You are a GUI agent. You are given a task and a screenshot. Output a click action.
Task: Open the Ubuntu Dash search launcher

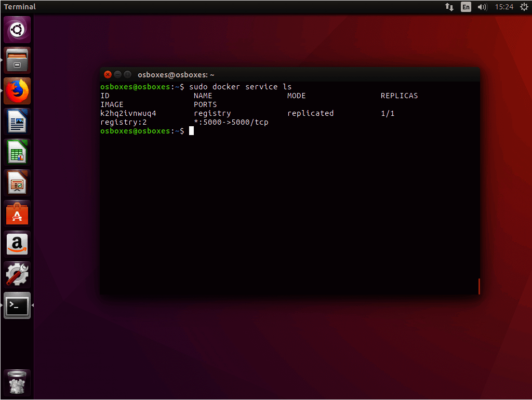click(17, 30)
